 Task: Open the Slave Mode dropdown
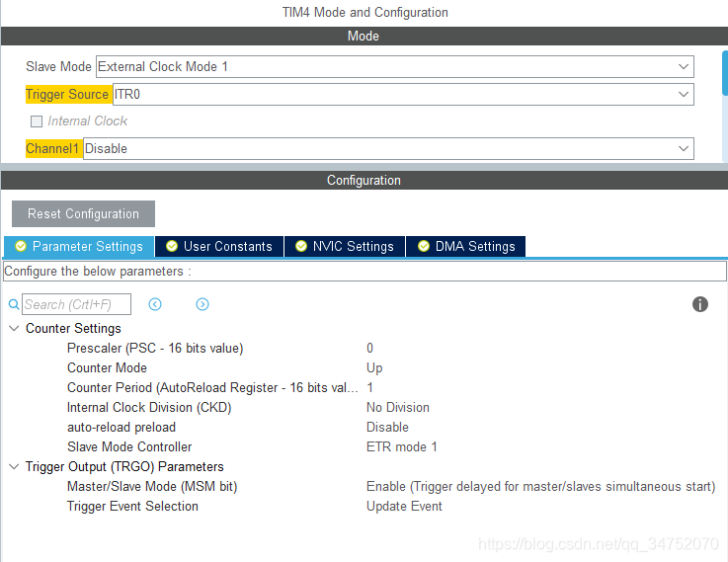point(395,67)
